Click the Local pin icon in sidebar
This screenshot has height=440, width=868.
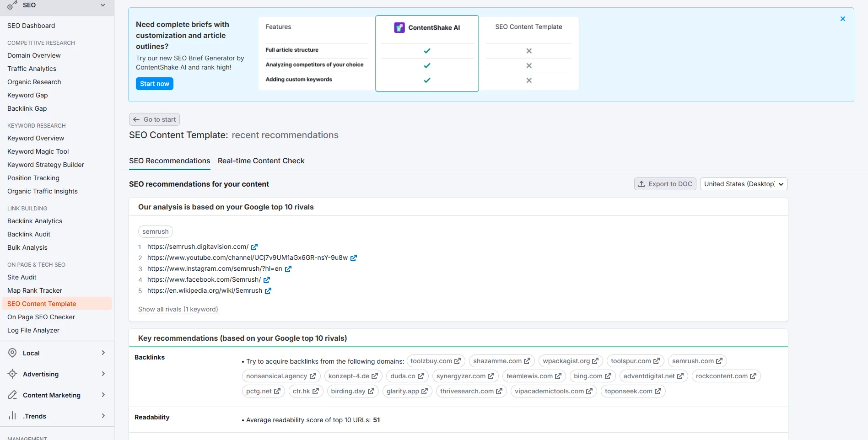click(x=12, y=353)
